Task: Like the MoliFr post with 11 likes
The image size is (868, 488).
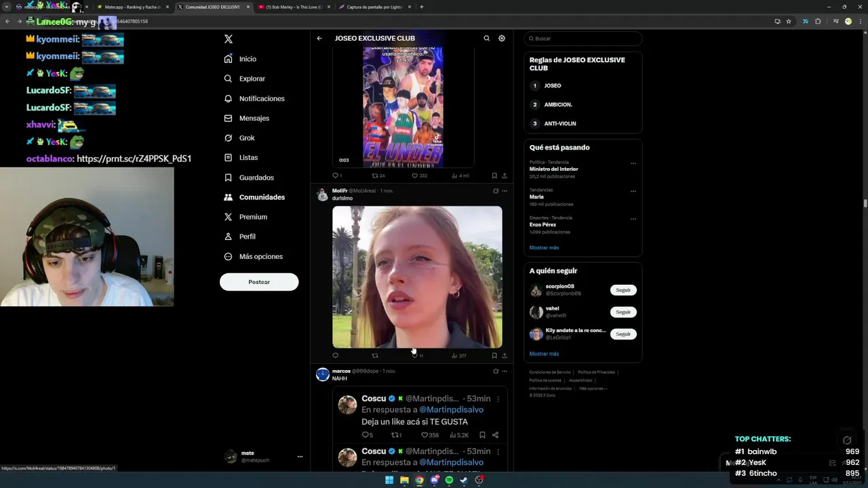Action: (x=417, y=355)
